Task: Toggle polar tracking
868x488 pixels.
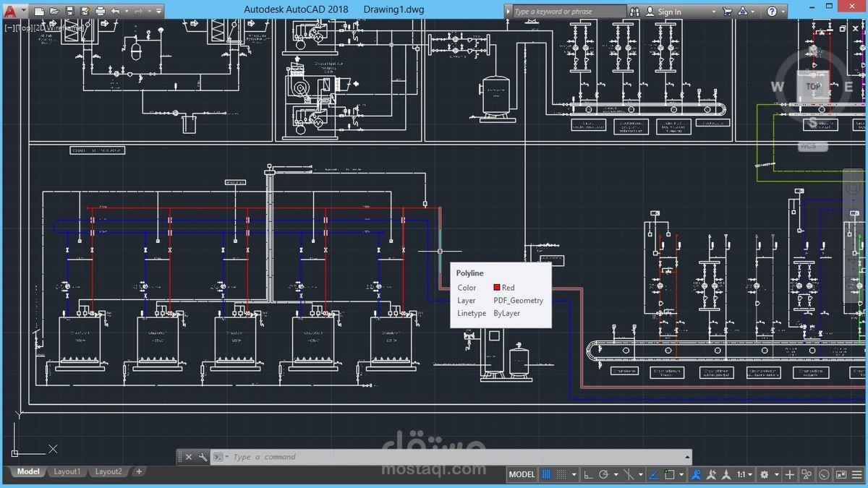Action: [603, 475]
